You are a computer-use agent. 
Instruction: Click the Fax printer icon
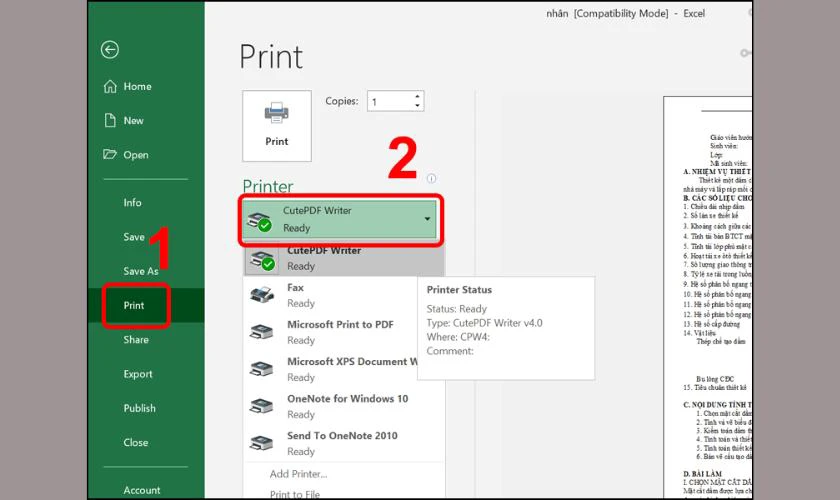pos(262,294)
